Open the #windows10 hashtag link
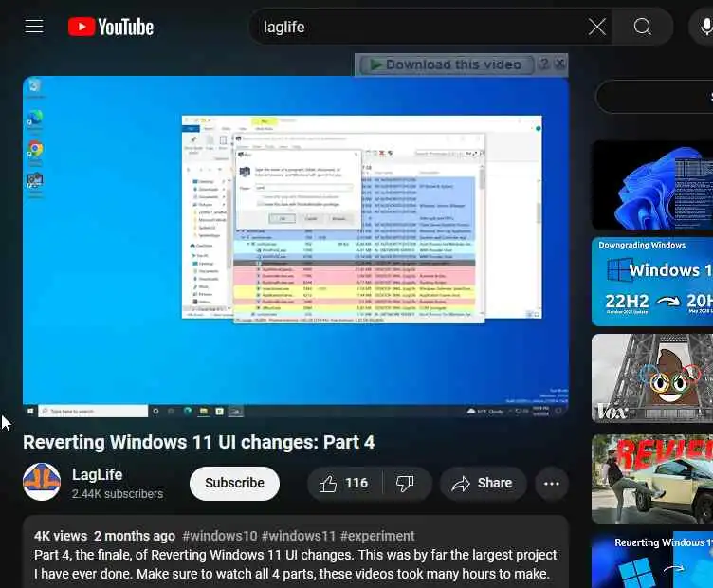Image resolution: width=713 pixels, height=588 pixels. click(220, 536)
